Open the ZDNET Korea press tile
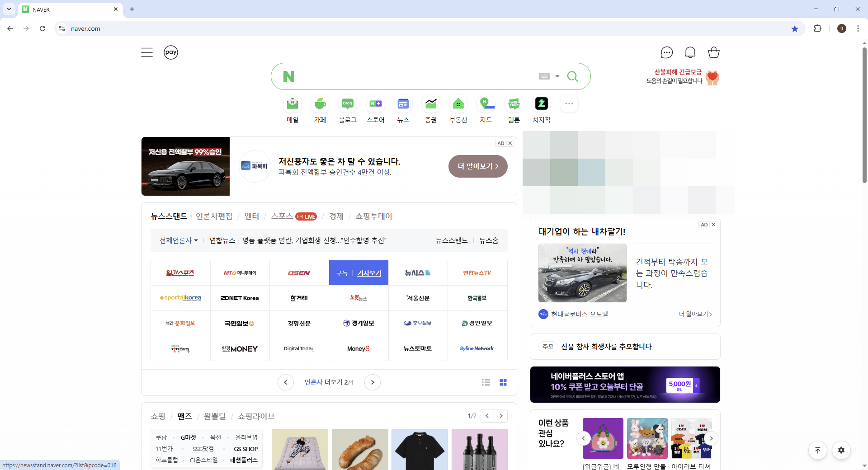868x470 pixels. tap(240, 298)
